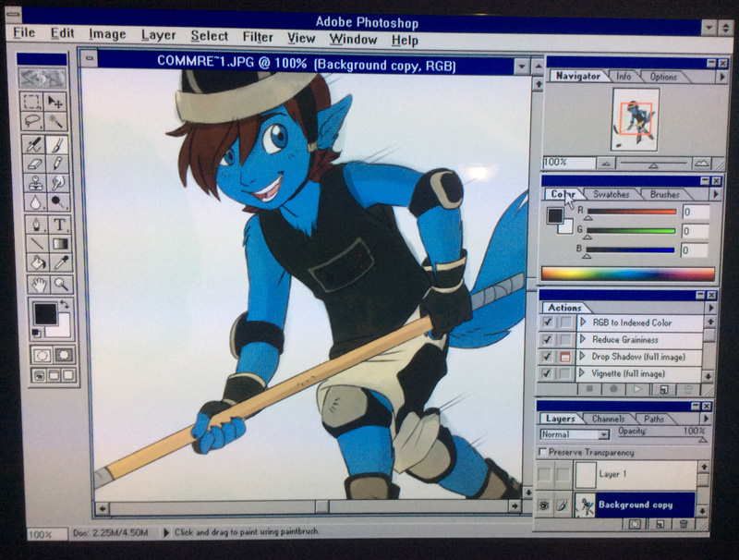Hide the Background copy layer eye
Image resolution: width=739 pixels, height=560 pixels.
pos(544,505)
